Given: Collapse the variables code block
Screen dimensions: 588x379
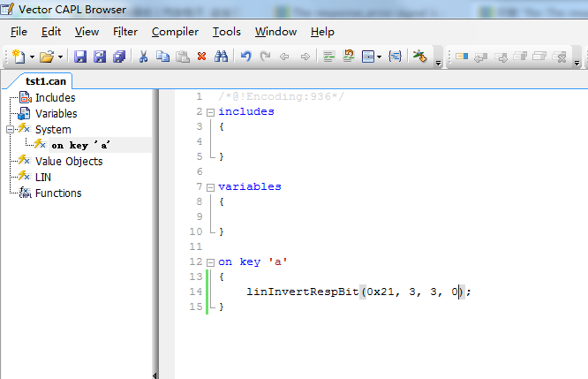Looking at the screenshot, I should click(x=211, y=187).
